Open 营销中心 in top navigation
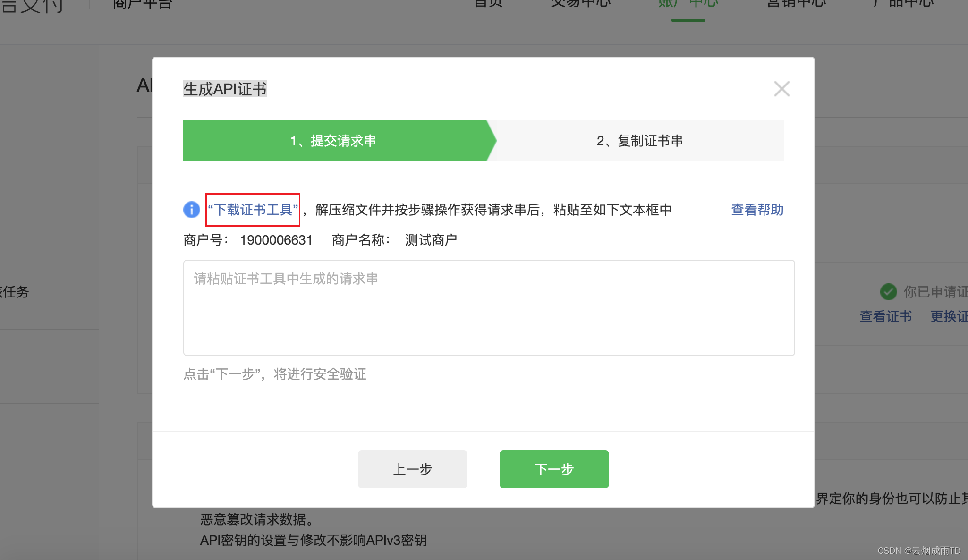This screenshot has width=968, height=560. click(796, 4)
